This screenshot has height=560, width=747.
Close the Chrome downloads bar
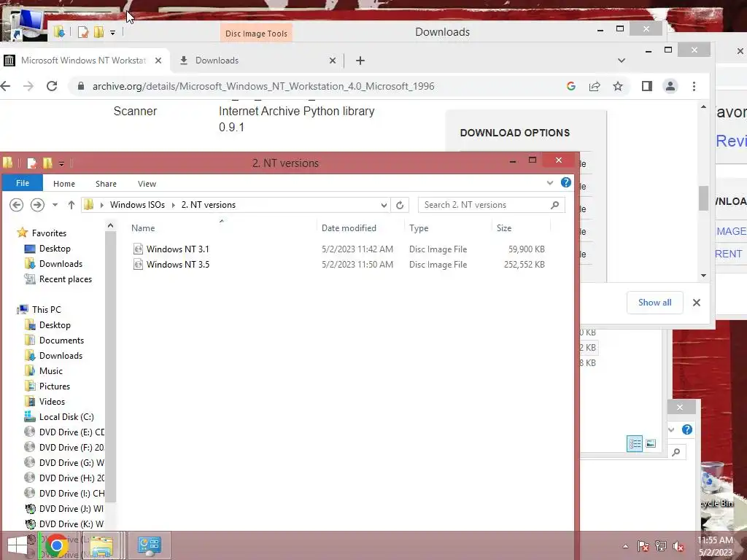696,303
